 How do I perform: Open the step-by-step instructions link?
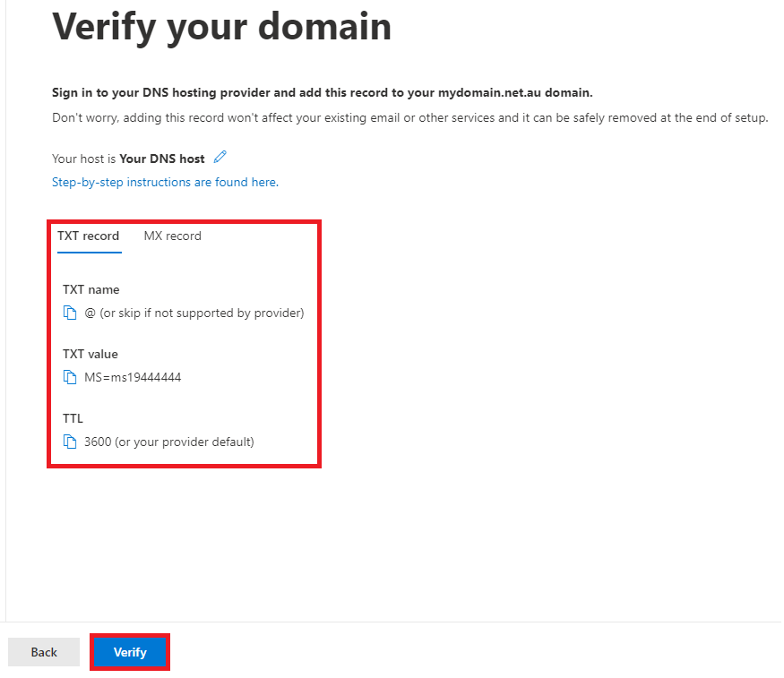pos(165,182)
